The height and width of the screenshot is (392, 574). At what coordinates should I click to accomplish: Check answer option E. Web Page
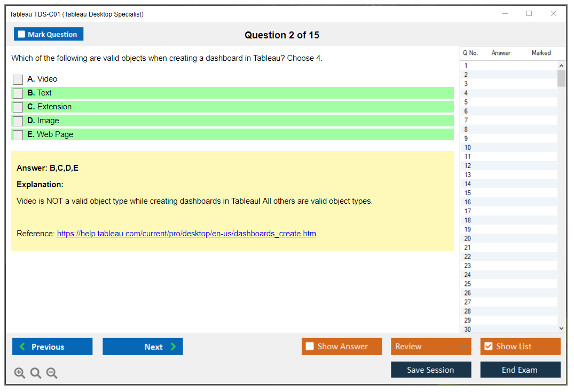(18, 135)
